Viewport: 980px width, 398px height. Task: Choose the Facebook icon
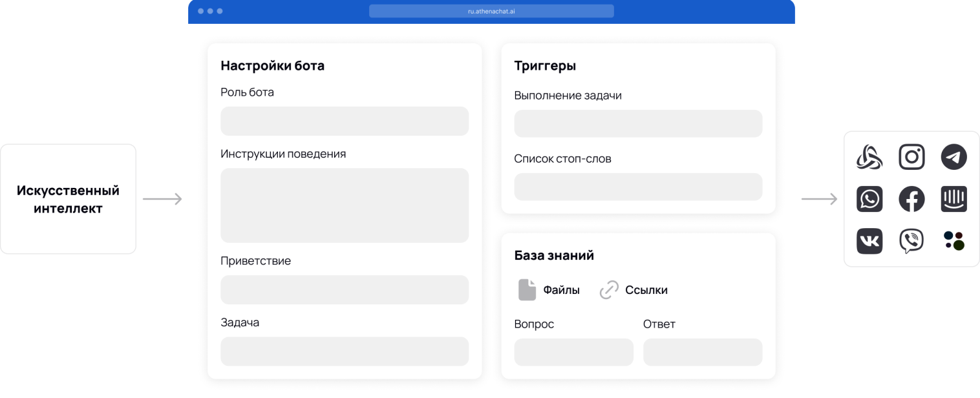[911, 199]
